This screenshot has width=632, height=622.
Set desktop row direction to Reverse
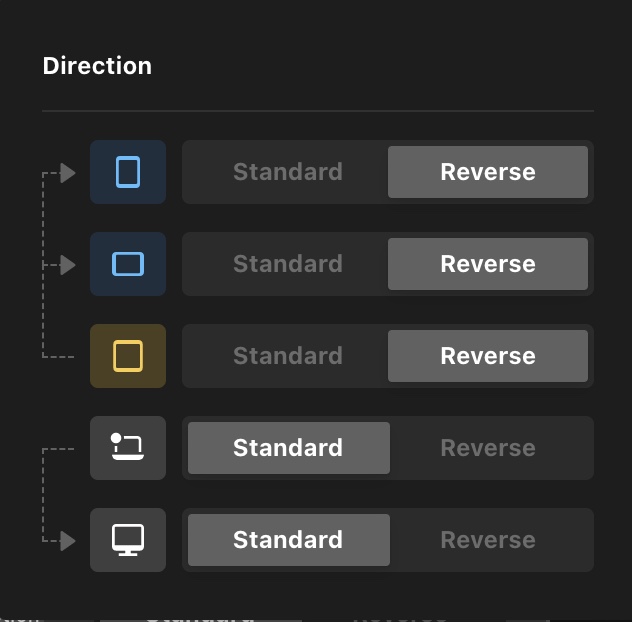pyautogui.click(x=488, y=540)
